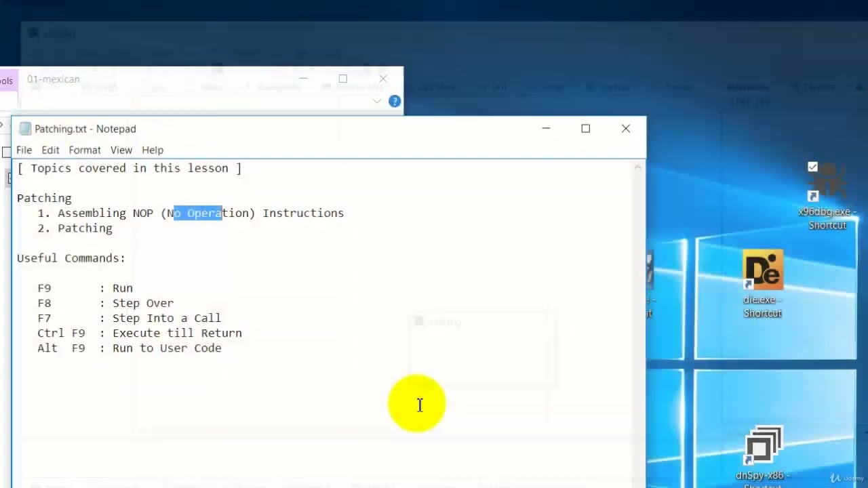Click the word 'Instructions' in line 1
868x488 pixels.
point(303,213)
